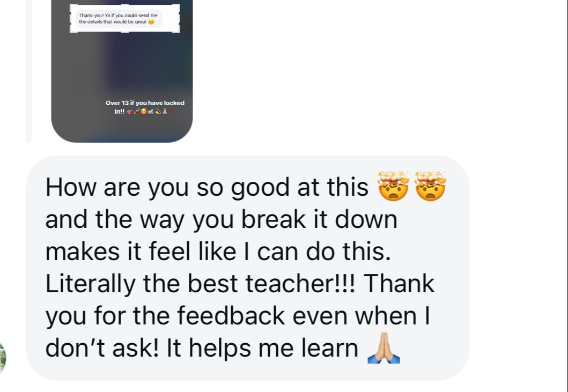Open the replied-to story thumbnail
This screenshot has height=392, width=568.
click(x=122, y=71)
